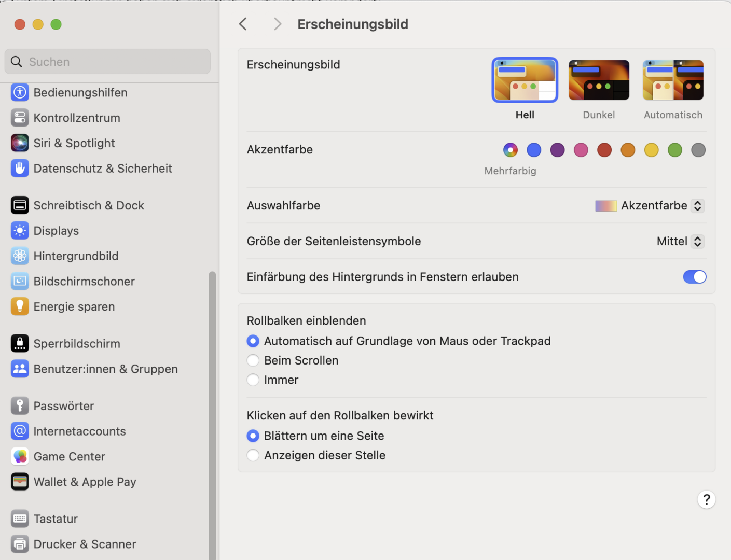Click the sidebar vertical scrollbar
Viewport: 731px width, 560px height.
pyautogui.click(x=212, y=415)
